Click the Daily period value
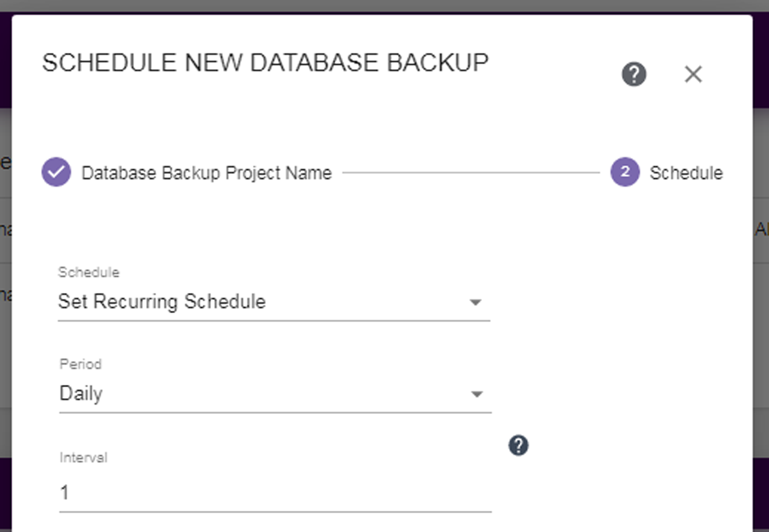This screenshot has height=532, width=769. 81,393
